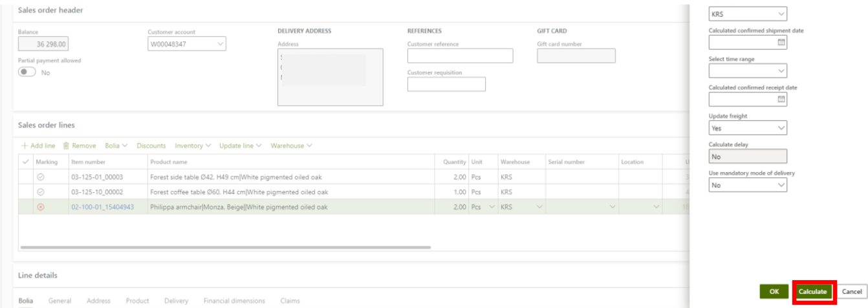This screenshot has height=308, width=868.
Task: Click the Remove trash icon
Action: click(x=66, y=146)
